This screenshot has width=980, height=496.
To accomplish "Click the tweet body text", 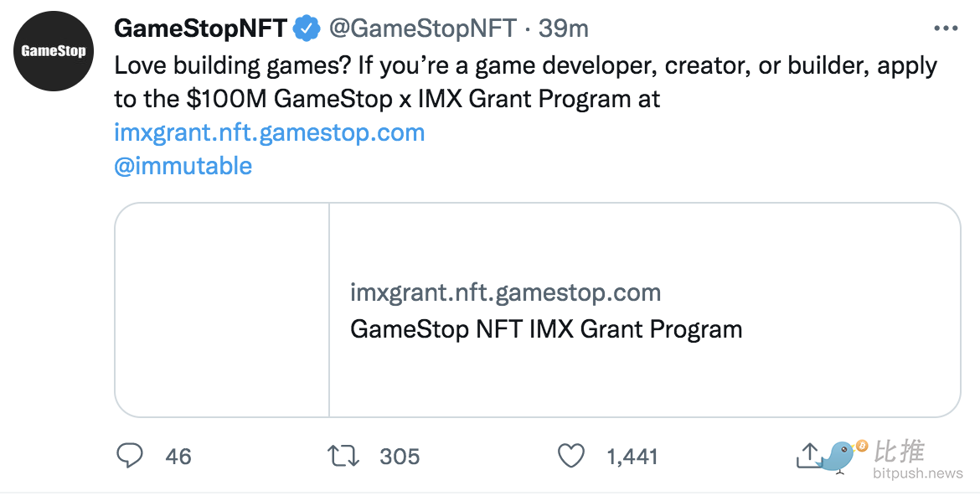I will 525,83.
